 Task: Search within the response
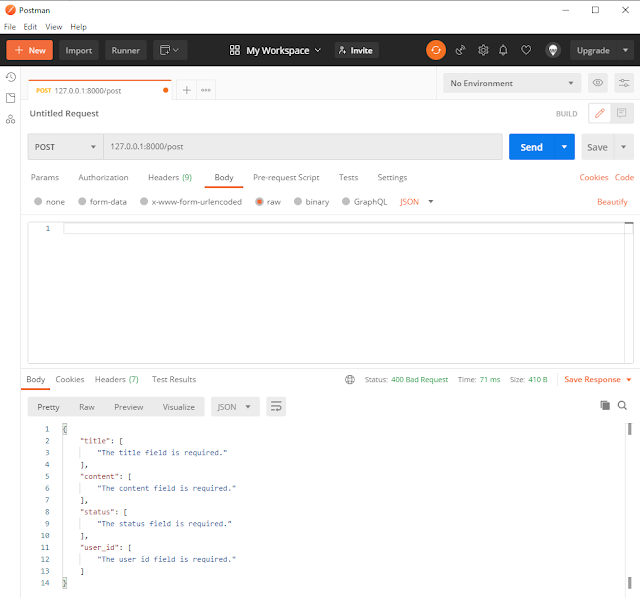point(622,405)
